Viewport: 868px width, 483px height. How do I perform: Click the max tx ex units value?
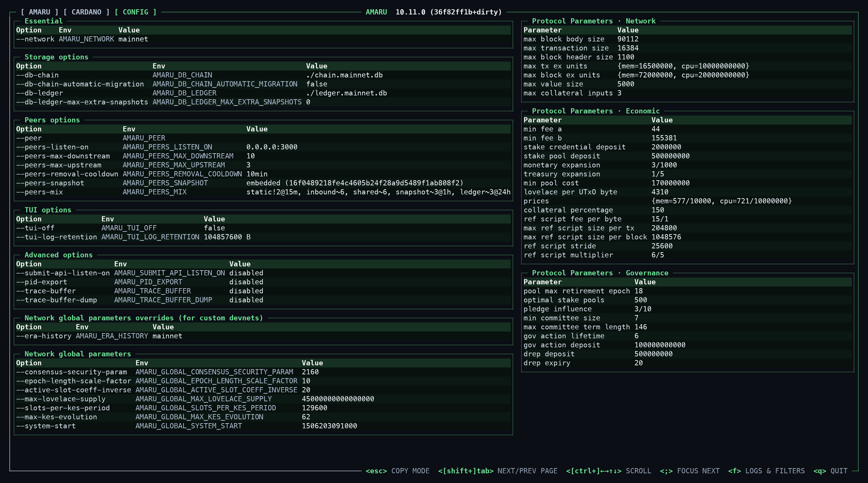(683, 66)
